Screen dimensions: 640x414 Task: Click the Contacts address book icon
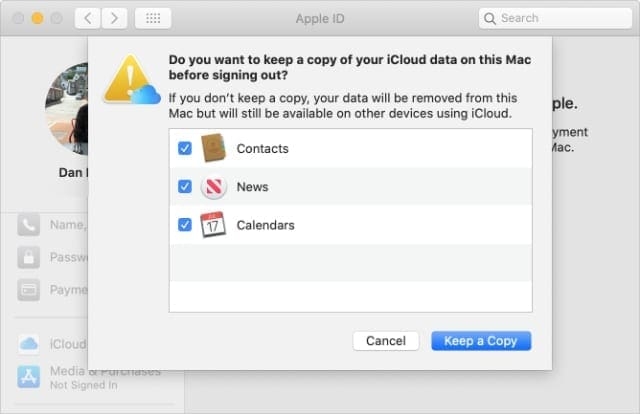tap(214, 148)
